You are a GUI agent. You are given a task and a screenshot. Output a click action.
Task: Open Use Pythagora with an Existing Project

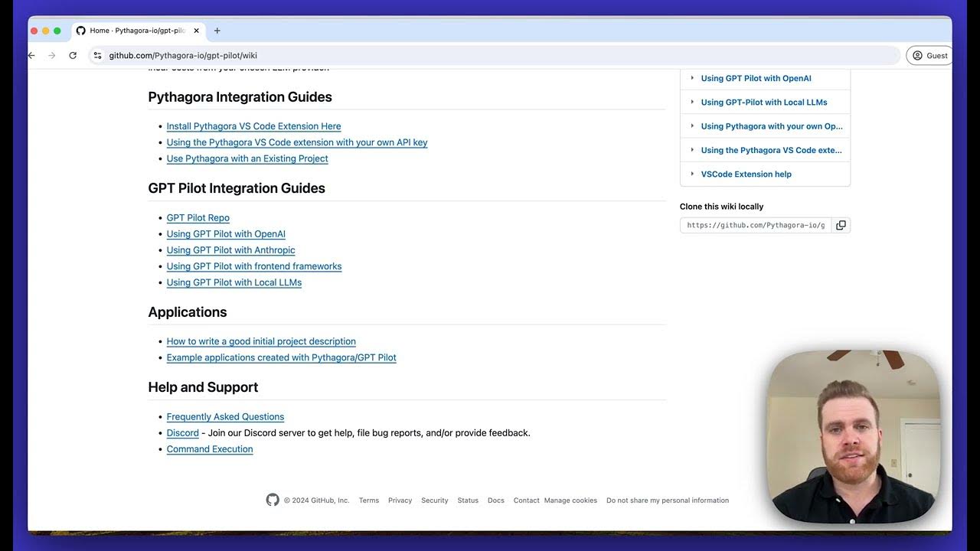pos(247,158)
